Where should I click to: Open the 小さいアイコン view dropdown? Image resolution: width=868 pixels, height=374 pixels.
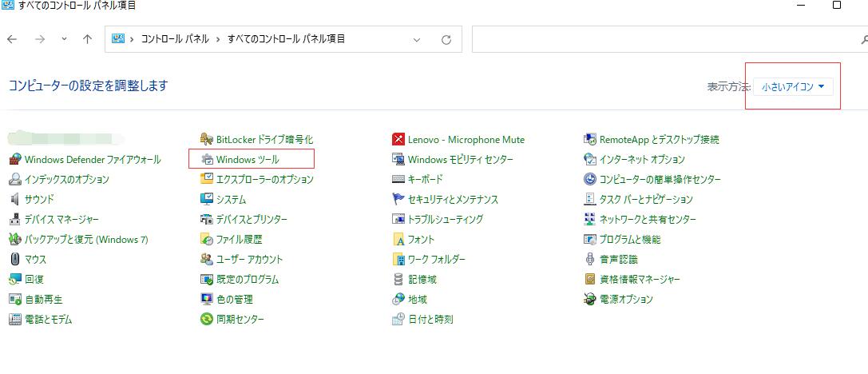[793, 86]
